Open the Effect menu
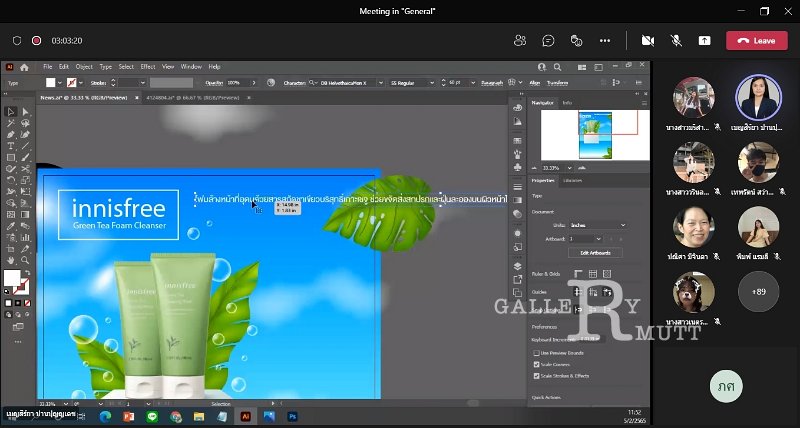This screenshot has height=428, width=800. pyautogui.click(x=148, y=67)
